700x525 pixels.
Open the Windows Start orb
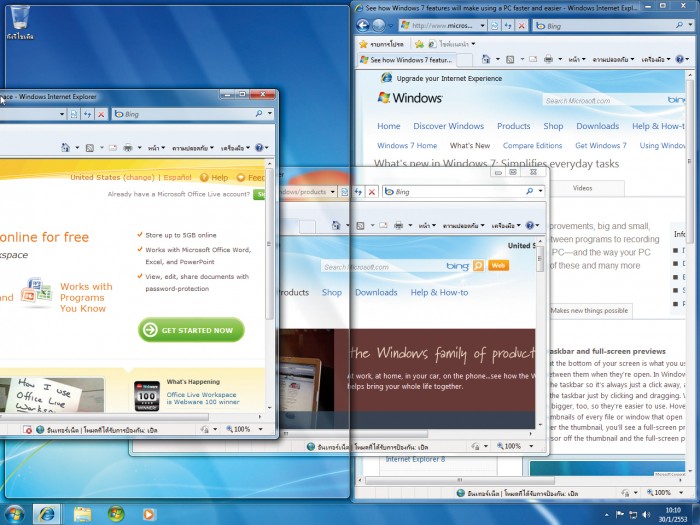pos(14,515)
